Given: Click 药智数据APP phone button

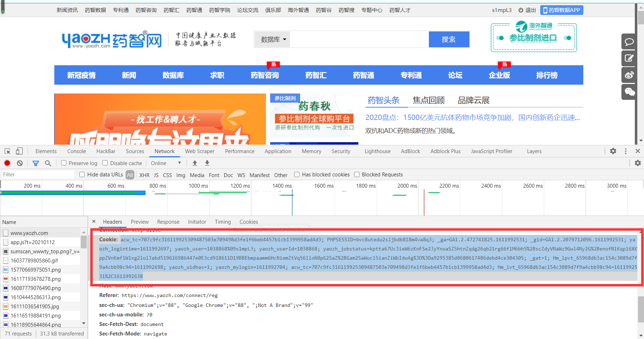Looking at the screenshot, I should point(561,10).
